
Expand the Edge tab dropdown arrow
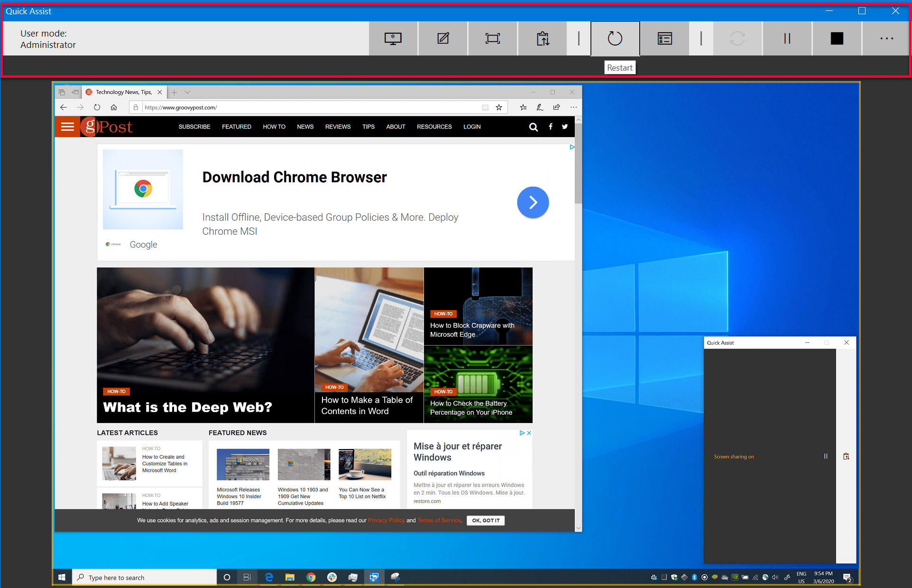(x=187, y=92)
